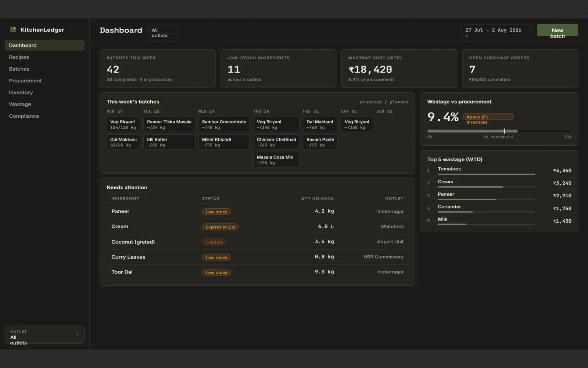Open the Batches this week card
The height and width of the screenshot is (368, 588).
coord(157,68)
